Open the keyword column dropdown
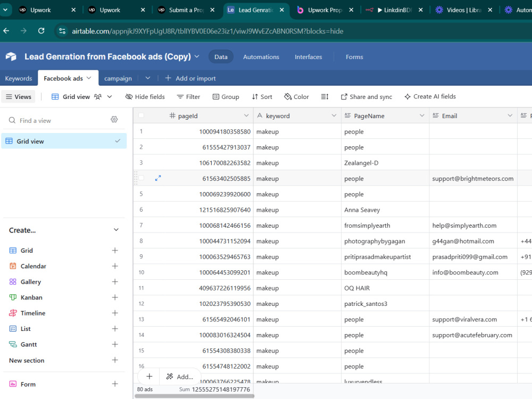 tap(334, 115)
